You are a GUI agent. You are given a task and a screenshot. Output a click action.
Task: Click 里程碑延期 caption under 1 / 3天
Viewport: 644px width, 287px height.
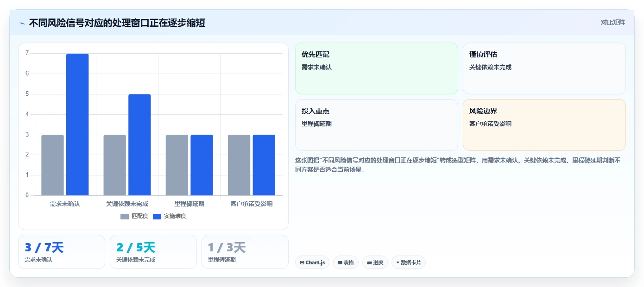222,260
